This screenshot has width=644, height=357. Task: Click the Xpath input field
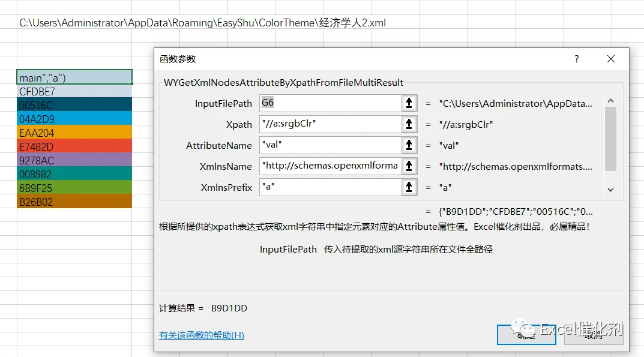[x=331, y=124]
